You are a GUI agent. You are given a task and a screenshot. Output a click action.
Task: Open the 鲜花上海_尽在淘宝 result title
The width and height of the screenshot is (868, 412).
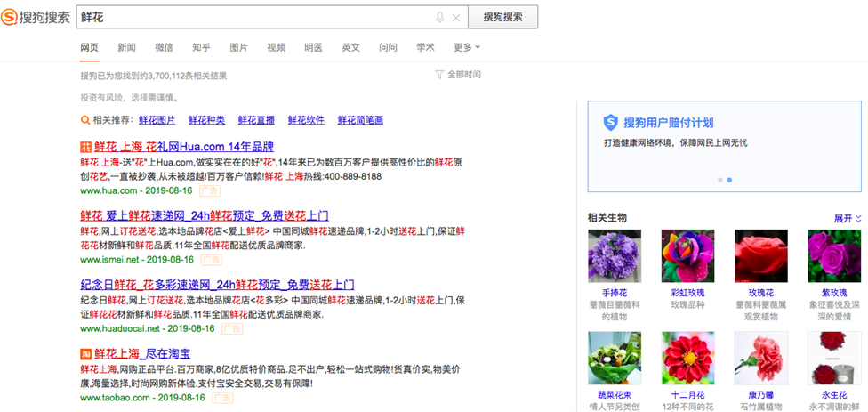(x=143, y=354)
